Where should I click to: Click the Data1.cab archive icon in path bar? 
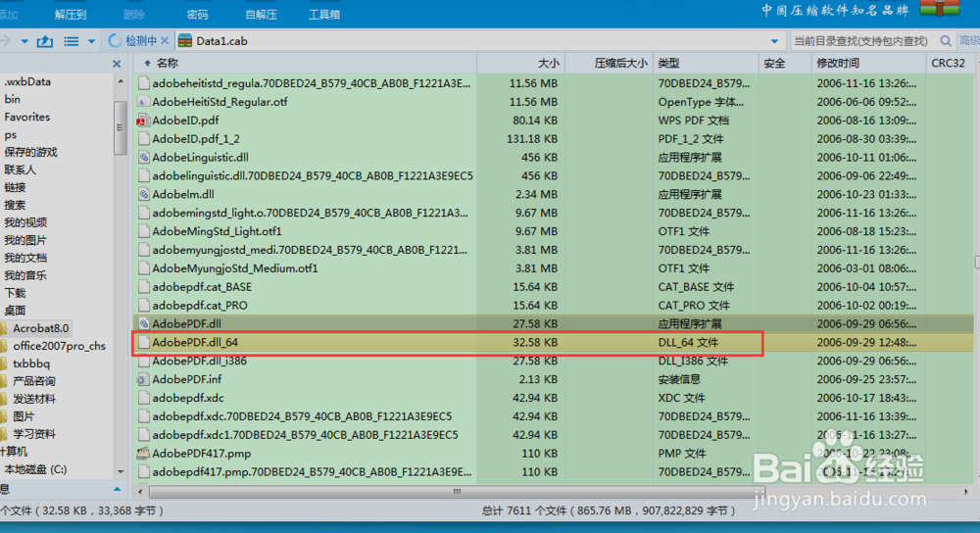[185, 40]
